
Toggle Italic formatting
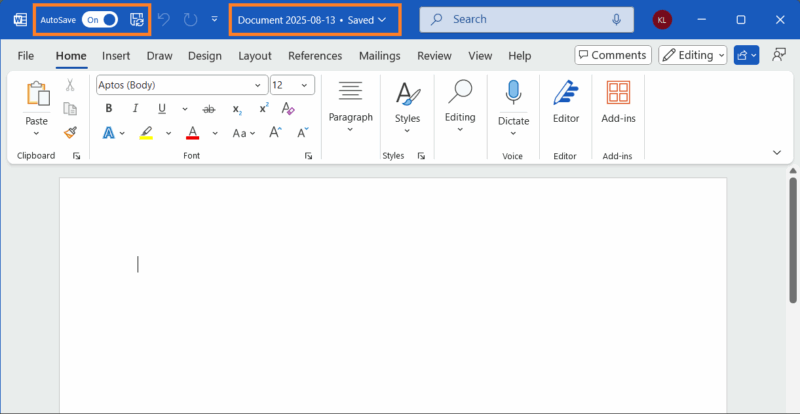135,108
